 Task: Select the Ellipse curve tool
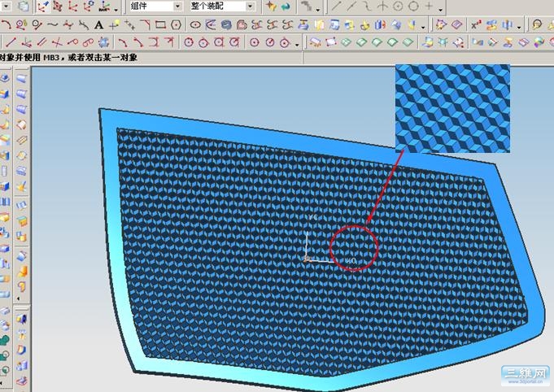(195, 24)
